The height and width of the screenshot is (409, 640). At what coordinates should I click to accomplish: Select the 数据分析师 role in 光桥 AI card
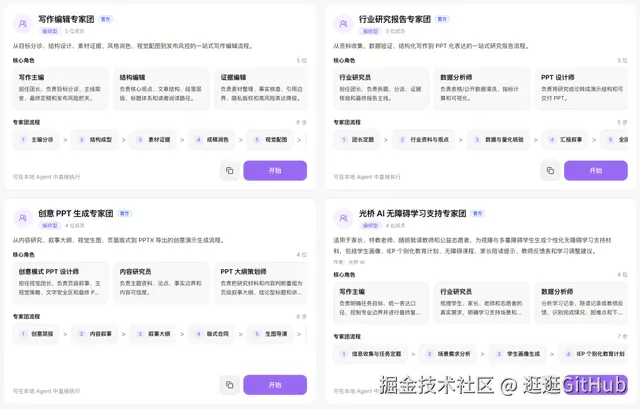[x=582, y=303]
